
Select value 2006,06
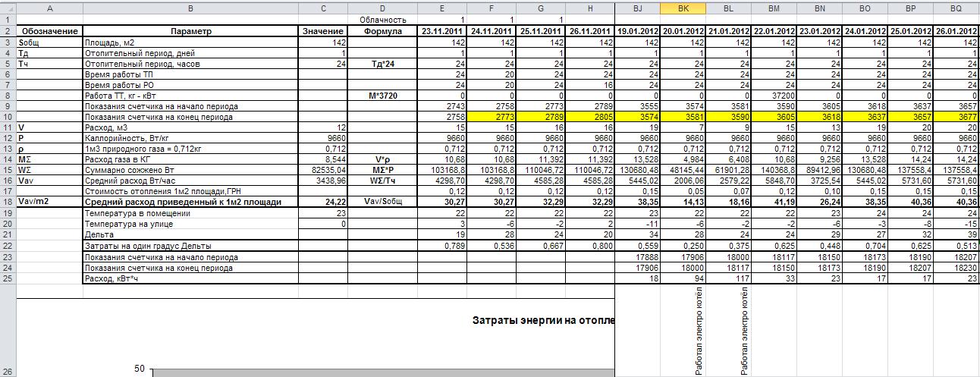683,181
